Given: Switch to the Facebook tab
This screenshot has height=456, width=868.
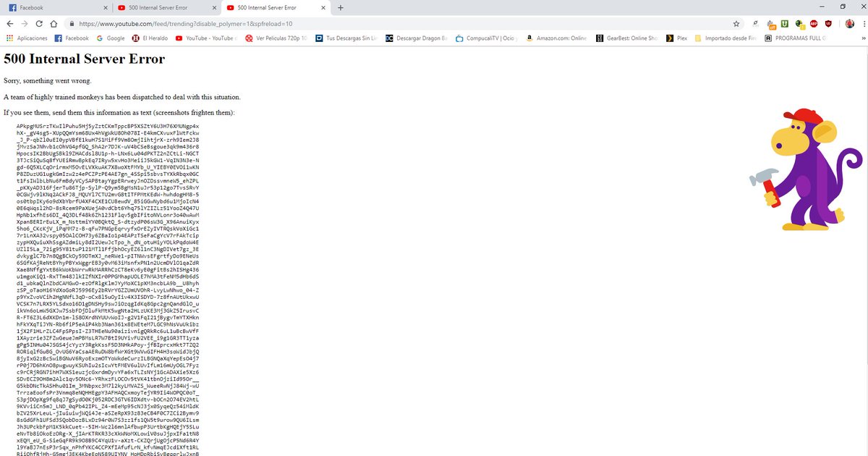Looking at the screenshot, I should tap(56, 7).
